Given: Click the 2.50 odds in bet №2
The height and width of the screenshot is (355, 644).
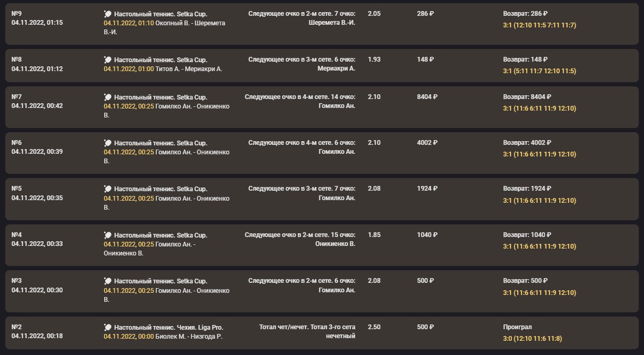Looking at the screenshot, I should click(x=374, y=327).
